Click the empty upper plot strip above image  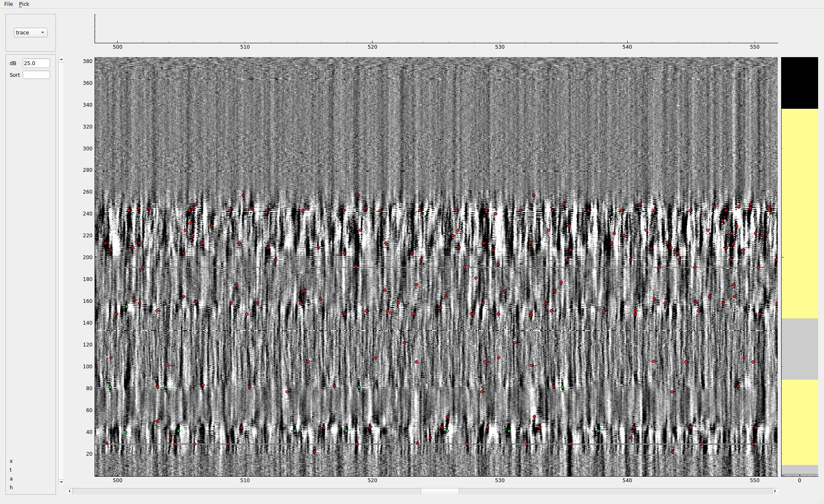click(436, 28)
